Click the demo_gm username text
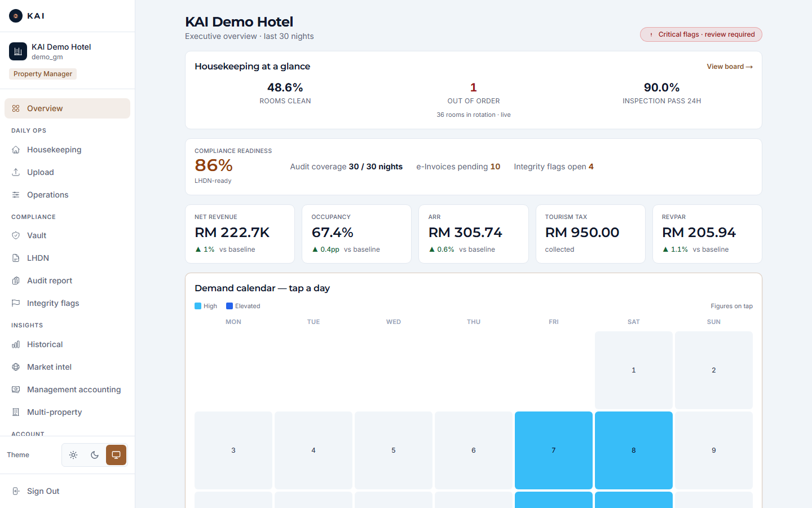Viewport: 812px width, 508px height. [x=47, y=57]
